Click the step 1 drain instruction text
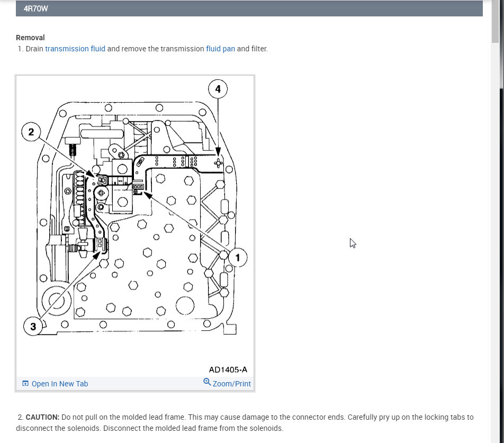504x443 pixels. [x=147, y=49]
